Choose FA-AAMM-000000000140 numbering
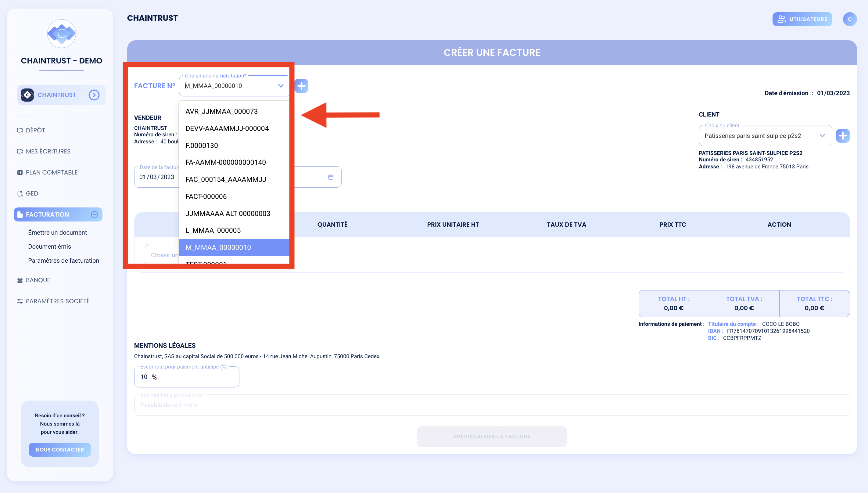Image resolution: width=868 pixels, height=493 pixels. [234, 162]
